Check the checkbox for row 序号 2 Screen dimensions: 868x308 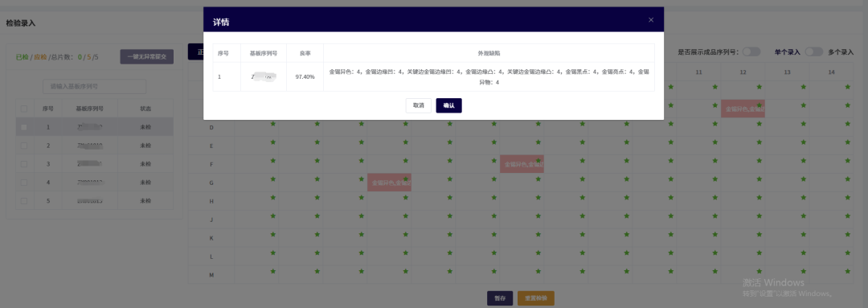point(24,146)
